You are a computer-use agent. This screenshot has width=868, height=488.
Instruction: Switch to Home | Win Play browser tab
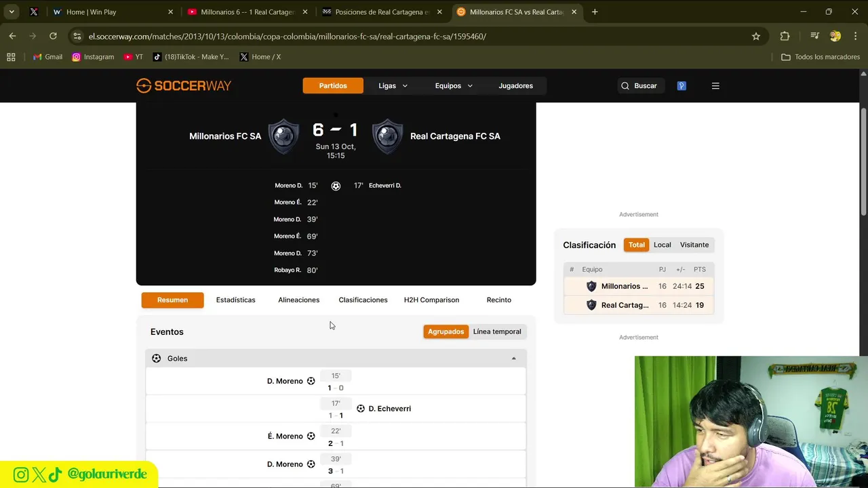(x=112, y=12)
